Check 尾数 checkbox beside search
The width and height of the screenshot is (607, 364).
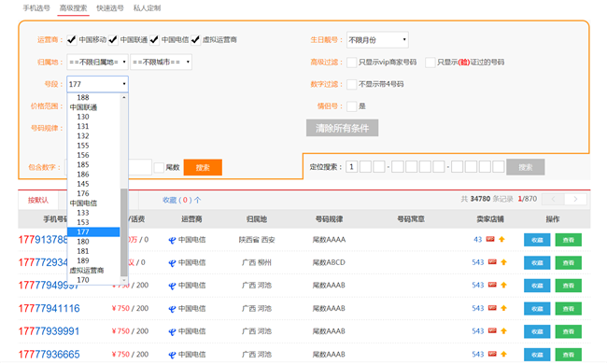tap(159, 167)
